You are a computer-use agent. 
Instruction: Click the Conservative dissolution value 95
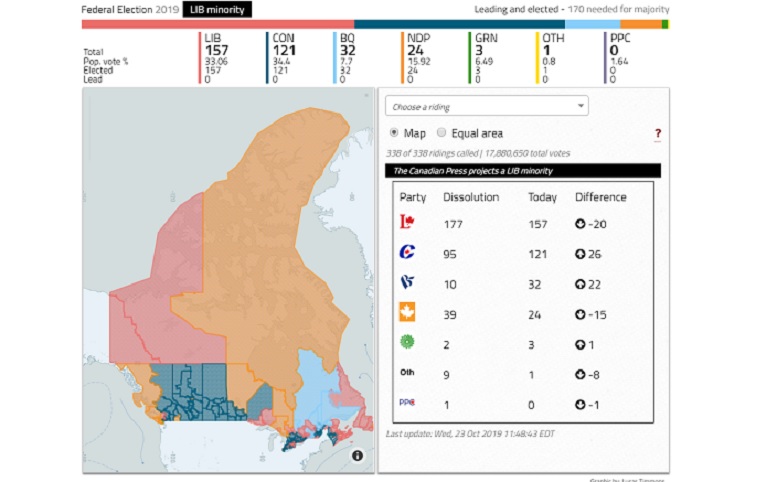point(450,254)
